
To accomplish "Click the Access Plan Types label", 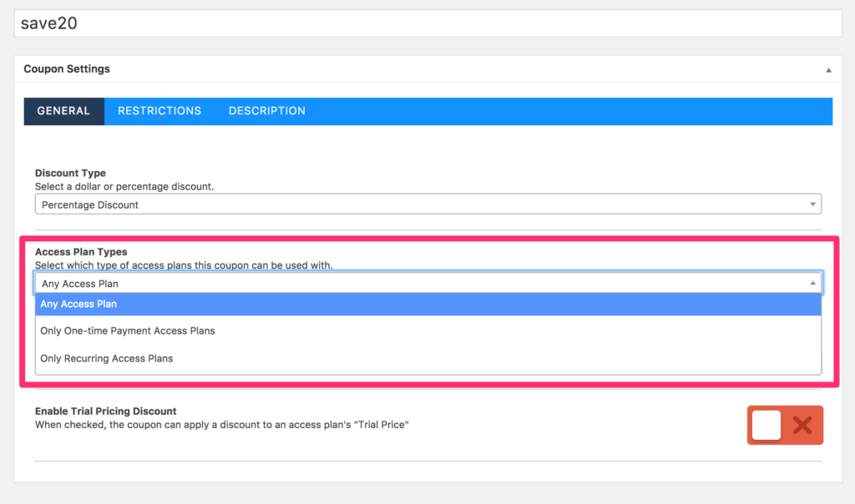I will pyautogui.click(x=81, y=252).
